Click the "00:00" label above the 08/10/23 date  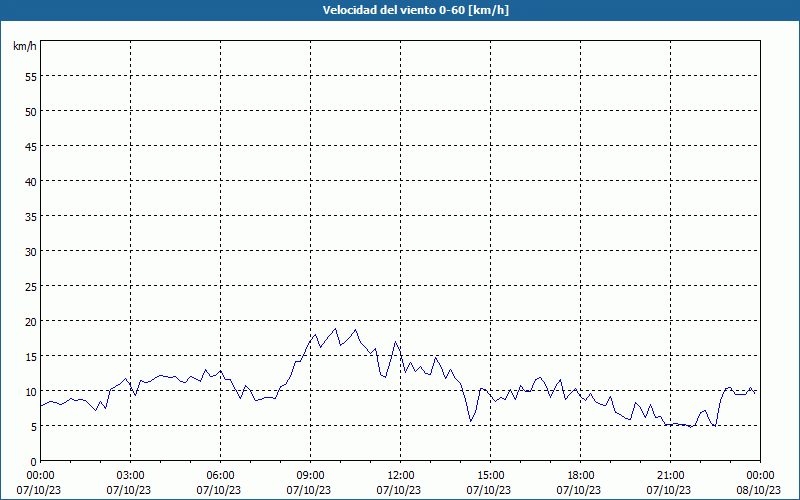(761, 476)
